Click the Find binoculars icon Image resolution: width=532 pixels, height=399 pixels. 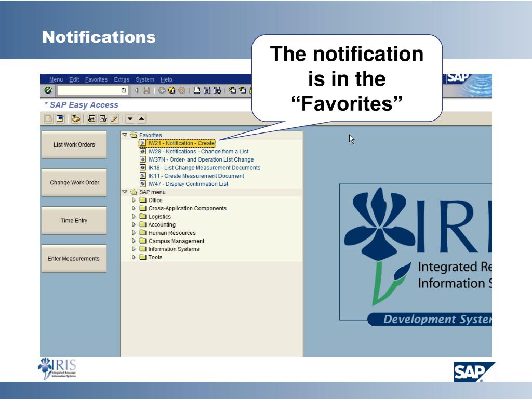tap(207, 90)
